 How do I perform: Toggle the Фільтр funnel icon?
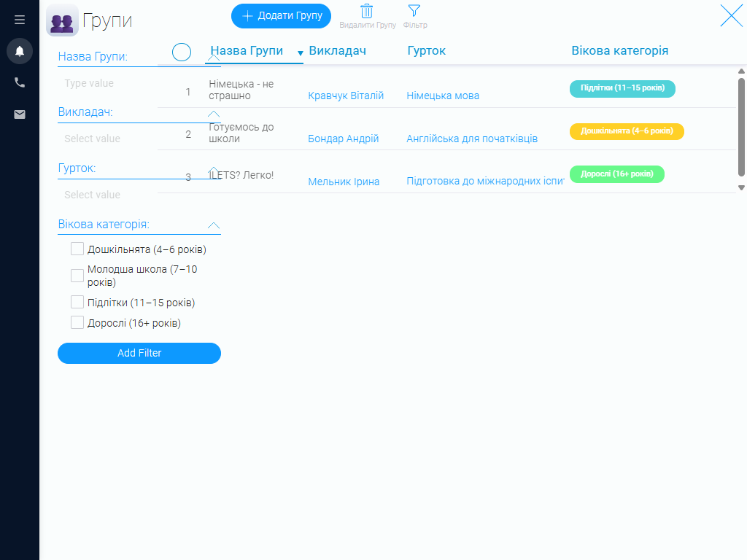414,10
